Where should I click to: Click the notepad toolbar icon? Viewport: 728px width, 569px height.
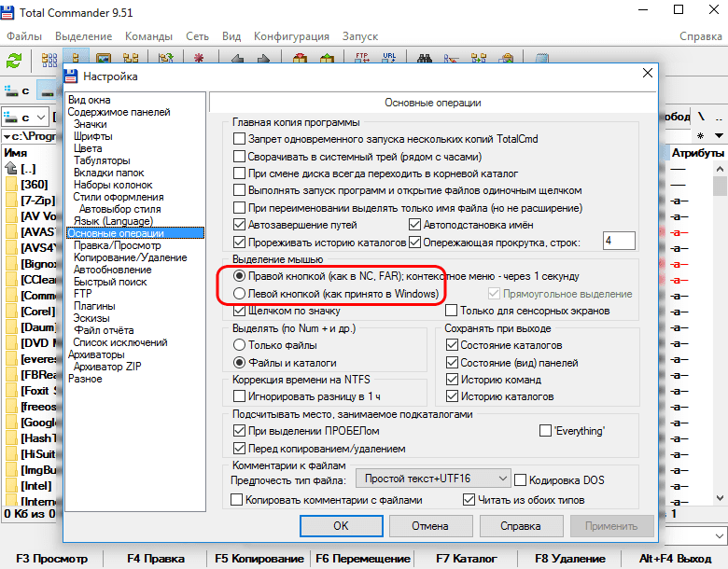coord(542,59)
